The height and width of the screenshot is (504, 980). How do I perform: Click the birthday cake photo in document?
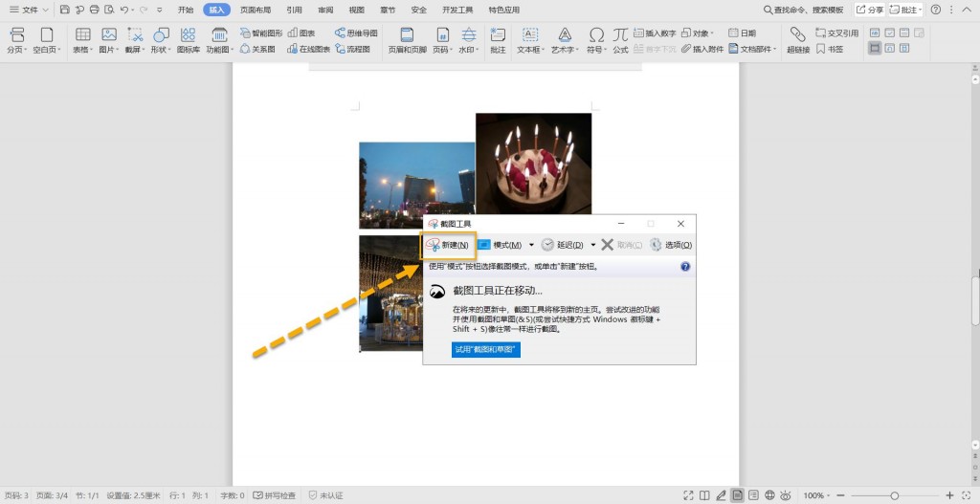click(533, 164)
